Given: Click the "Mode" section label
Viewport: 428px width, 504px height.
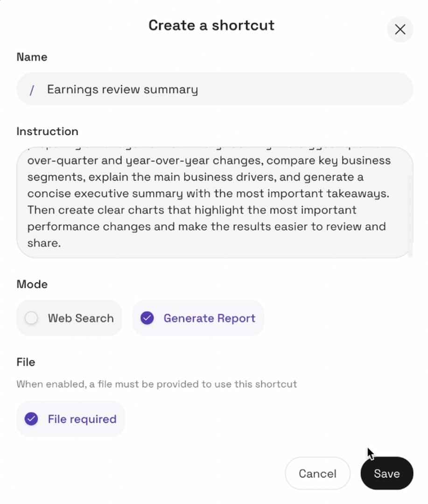Looking at the screenshot, I should pyautogui.click(x=32, y=284).
